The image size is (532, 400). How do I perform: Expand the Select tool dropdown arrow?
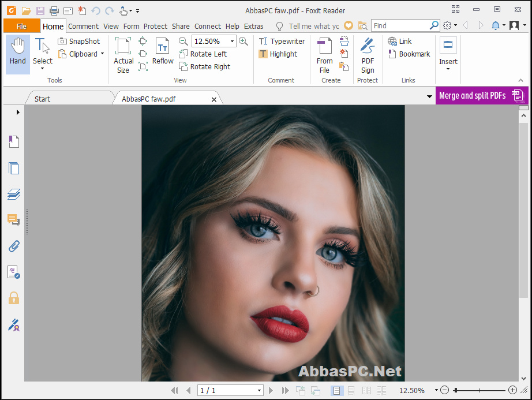[43, 69]
